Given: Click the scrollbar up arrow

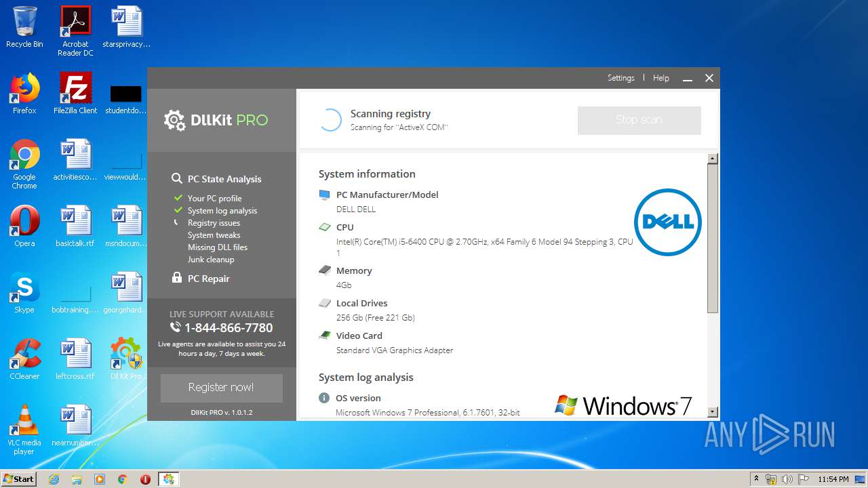Looking at the screenshot, I should (x=712, y=159).
